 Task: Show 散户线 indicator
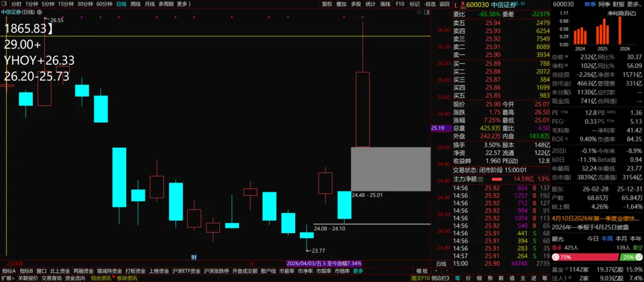pyautogui.click(x=268, y=271)
